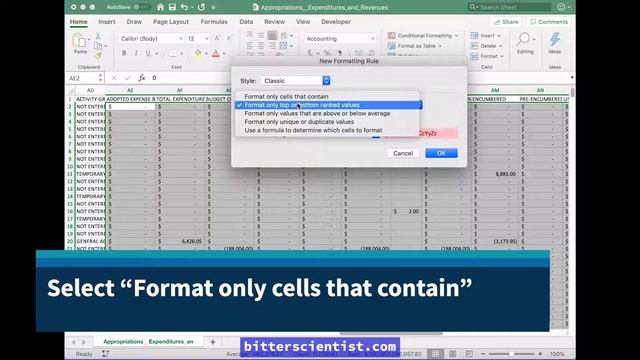
Task: Decrease font size with smaller A
Action: click(229, 38)
